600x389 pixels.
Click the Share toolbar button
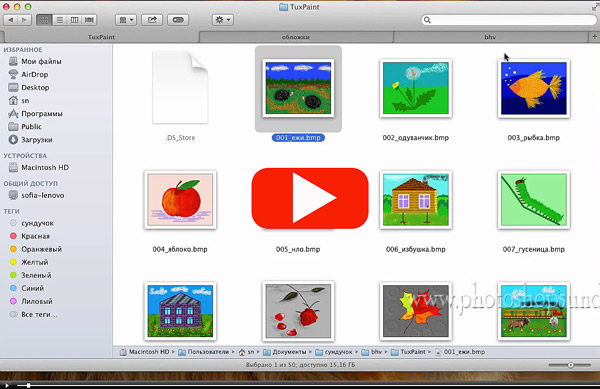click(152, 20)
